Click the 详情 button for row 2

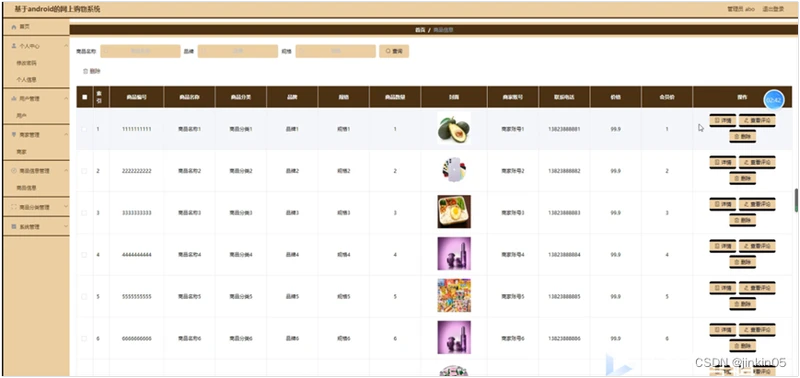(x=722, y=163)
